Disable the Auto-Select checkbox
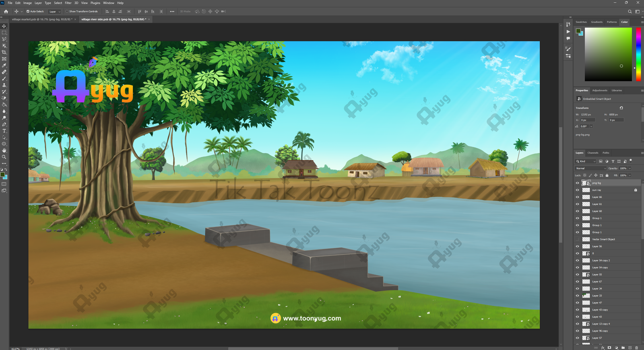644x350 pixels. pos(28,12)
